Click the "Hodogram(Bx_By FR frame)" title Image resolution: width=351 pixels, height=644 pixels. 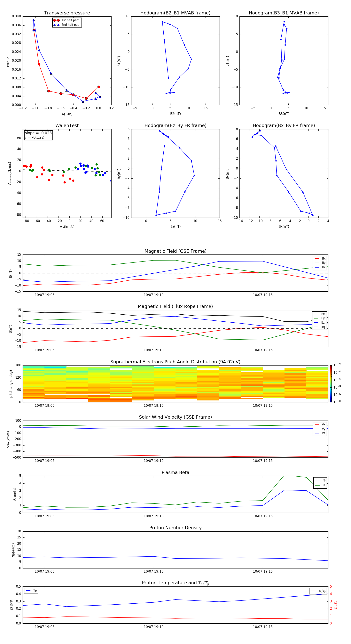284,125
